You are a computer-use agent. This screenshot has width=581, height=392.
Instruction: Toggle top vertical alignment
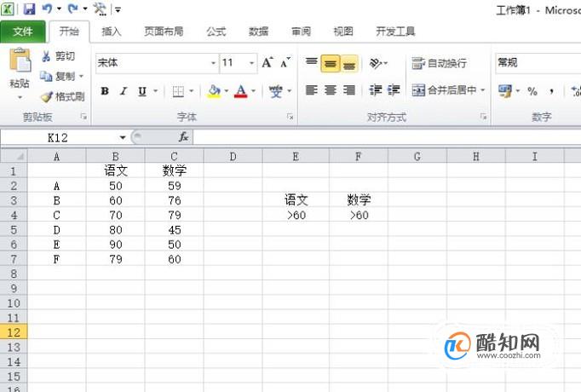tap(311, 62)
